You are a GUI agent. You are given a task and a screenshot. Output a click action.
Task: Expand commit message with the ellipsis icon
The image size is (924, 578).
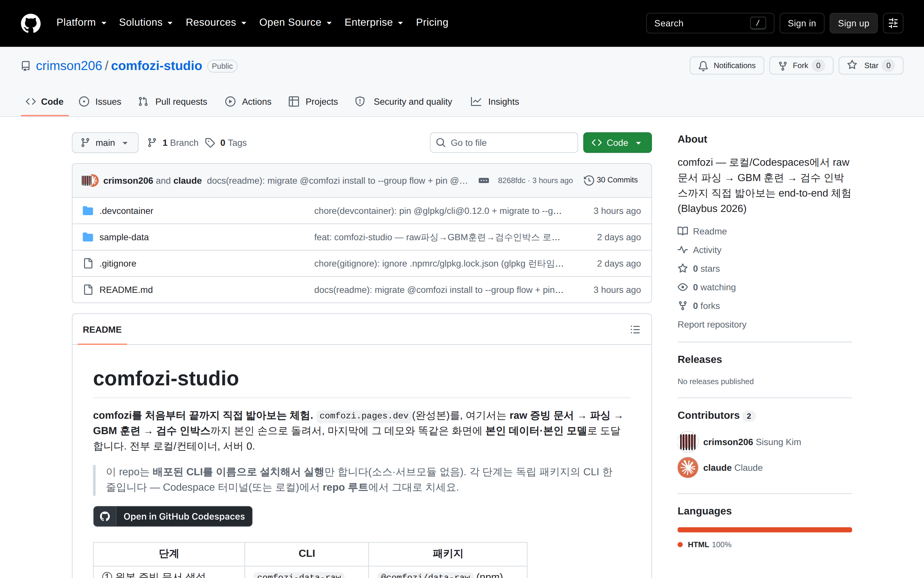pyautogui.click(x=484, y=180)
